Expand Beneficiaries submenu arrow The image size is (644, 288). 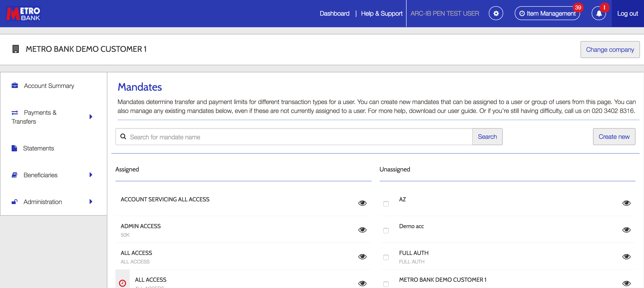coord(91,175)
